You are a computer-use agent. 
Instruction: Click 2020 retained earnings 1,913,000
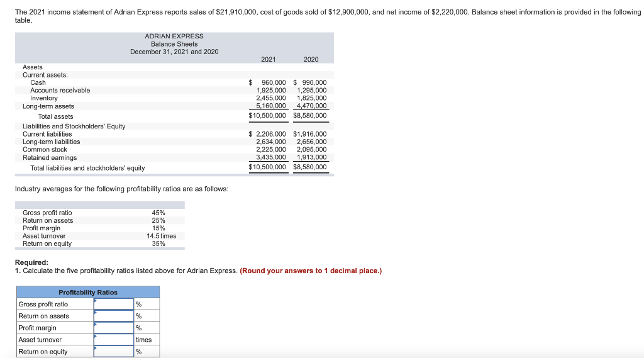click(x=312, y=157)
